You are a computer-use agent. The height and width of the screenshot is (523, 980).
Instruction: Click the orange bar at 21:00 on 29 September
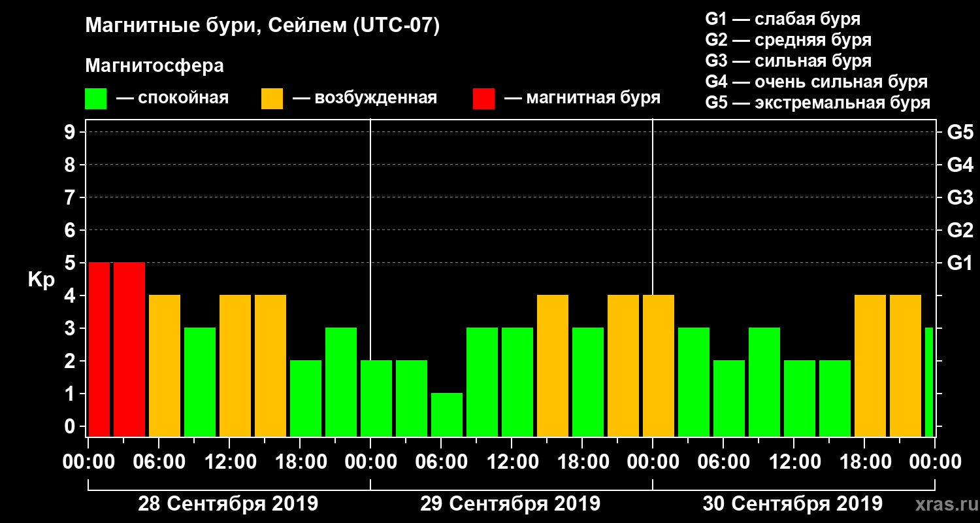pos(623,365)
